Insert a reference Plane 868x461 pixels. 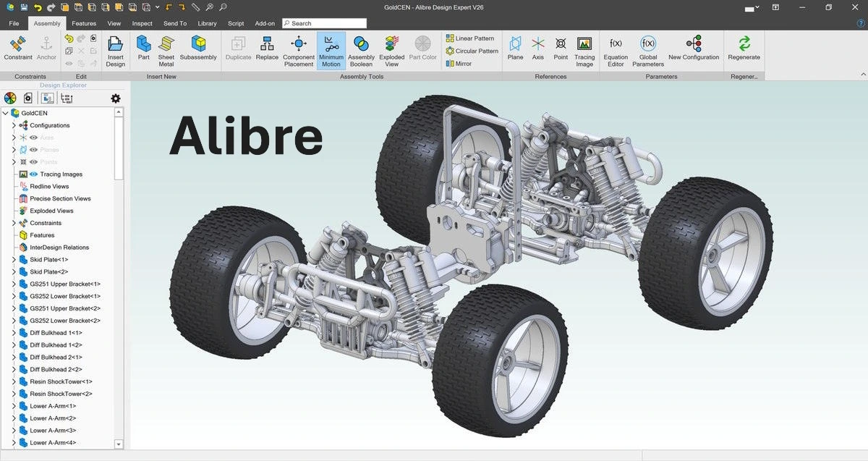(515, 49)
